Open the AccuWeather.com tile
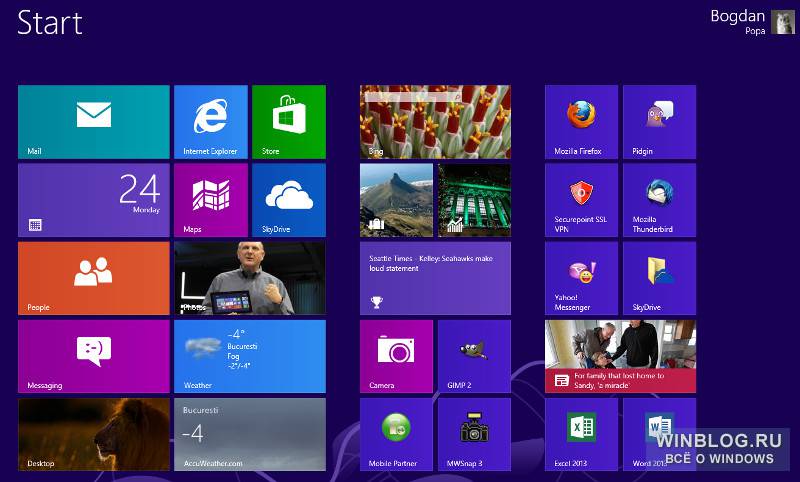This screenshot has width=800, height=482. coord(250,434)
